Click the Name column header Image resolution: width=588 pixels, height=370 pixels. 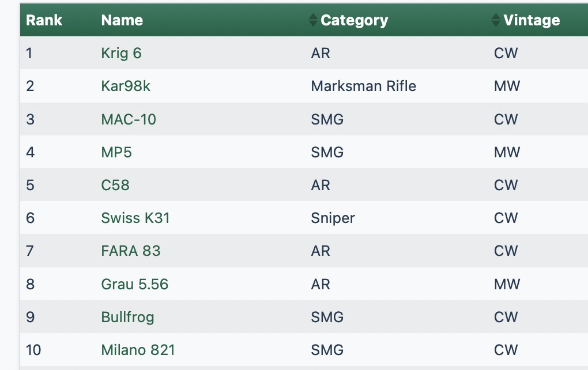122,20
